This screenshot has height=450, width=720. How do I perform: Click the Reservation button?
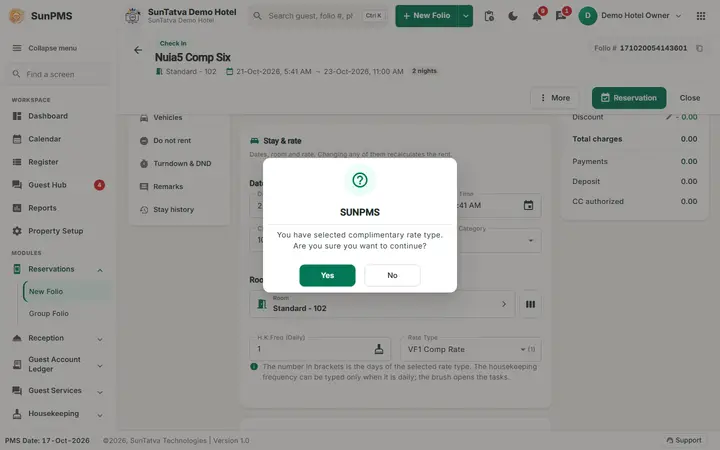tap(629, 98)
